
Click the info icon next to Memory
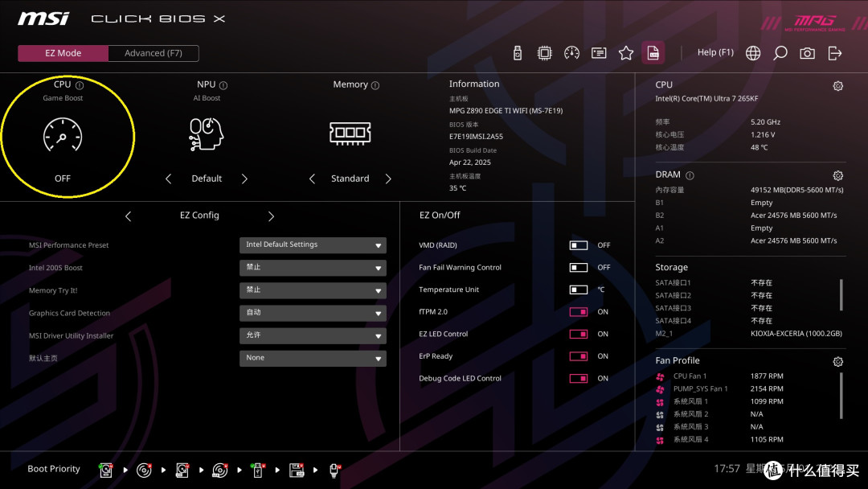click(375, 85)
